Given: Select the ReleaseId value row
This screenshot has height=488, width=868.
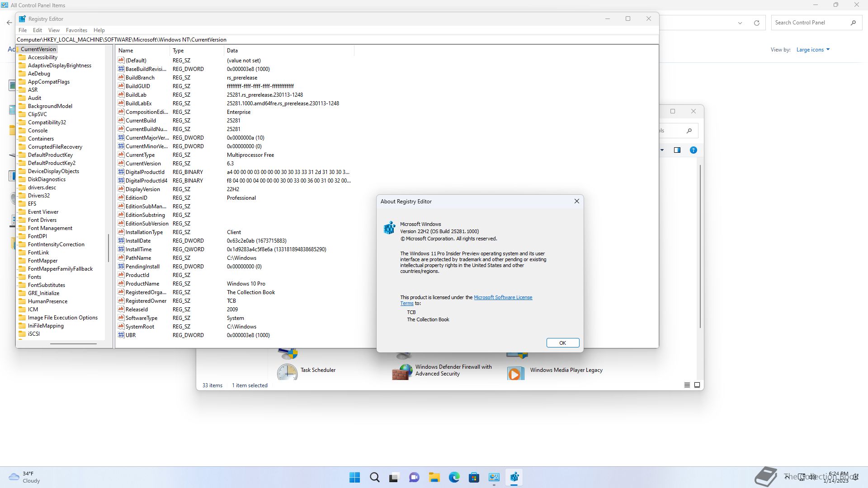Looking at the screenshot, I should click(235, 310).
